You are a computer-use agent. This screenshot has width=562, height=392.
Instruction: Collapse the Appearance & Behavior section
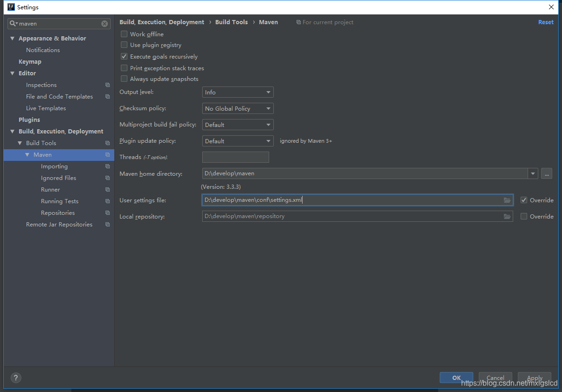(x=13, y=39)
